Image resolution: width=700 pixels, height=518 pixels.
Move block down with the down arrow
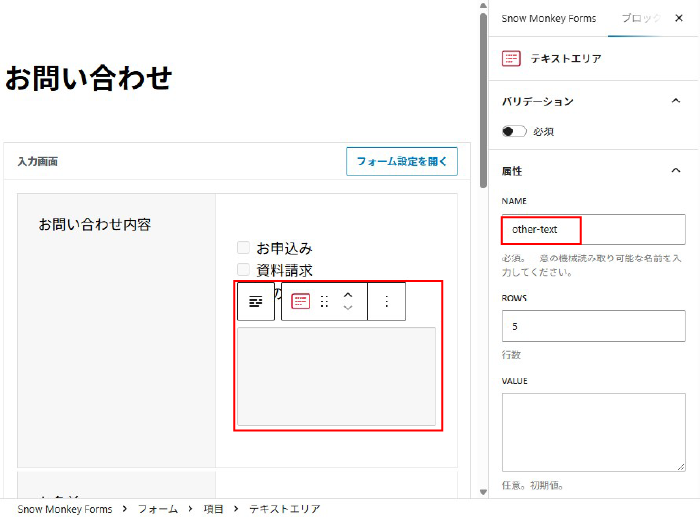point(348,308)
